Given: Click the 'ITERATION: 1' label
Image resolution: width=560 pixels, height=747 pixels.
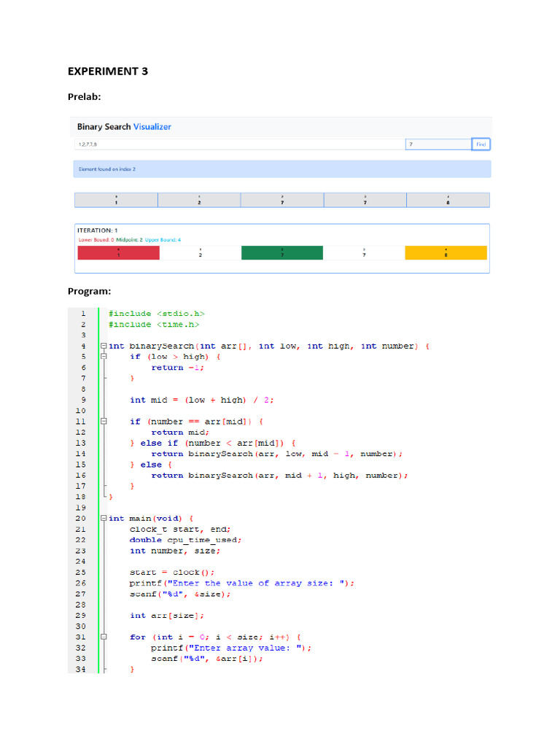Looking at the screenshot, I should 98,231.
